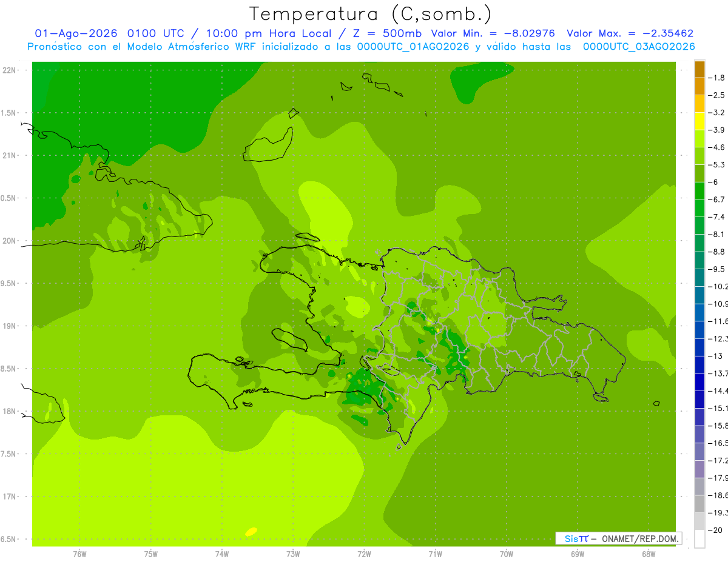Click the purple swatch between -17.2 and -17.9

point(699,469)
